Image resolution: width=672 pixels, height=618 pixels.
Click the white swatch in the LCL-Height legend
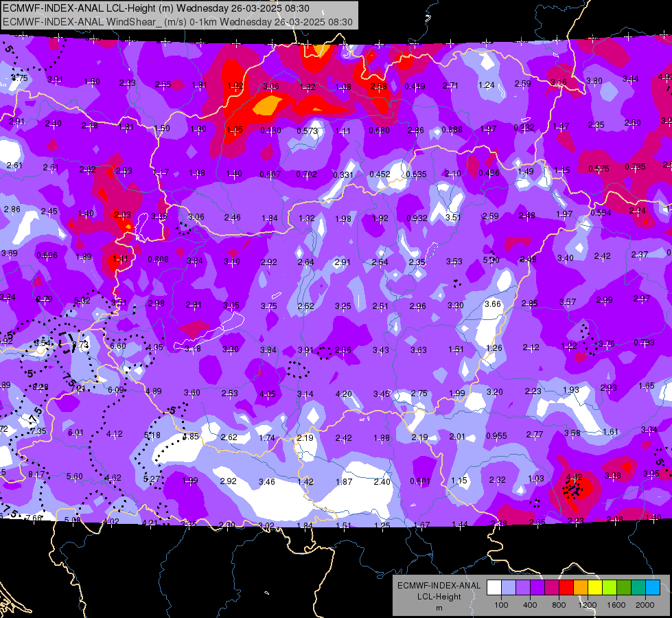494,588
